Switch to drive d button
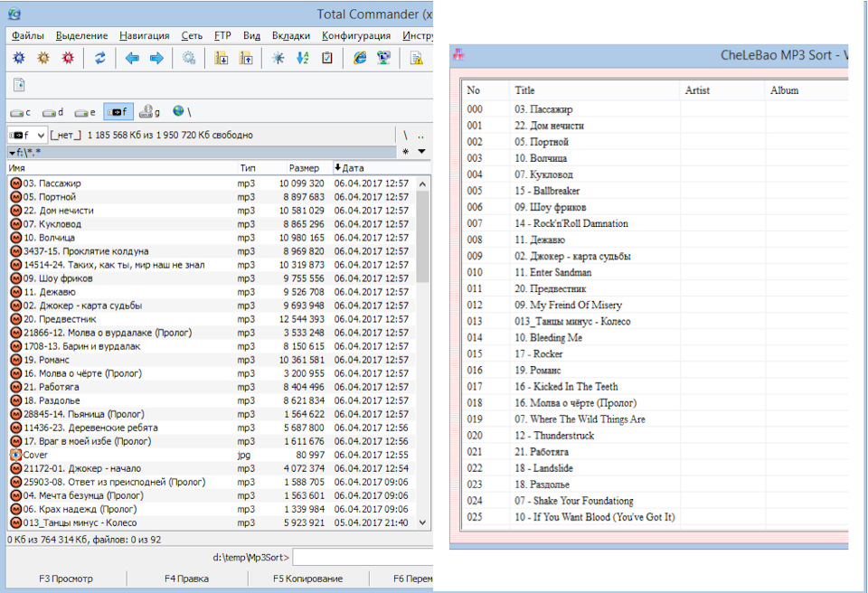 tap(52, 112)
